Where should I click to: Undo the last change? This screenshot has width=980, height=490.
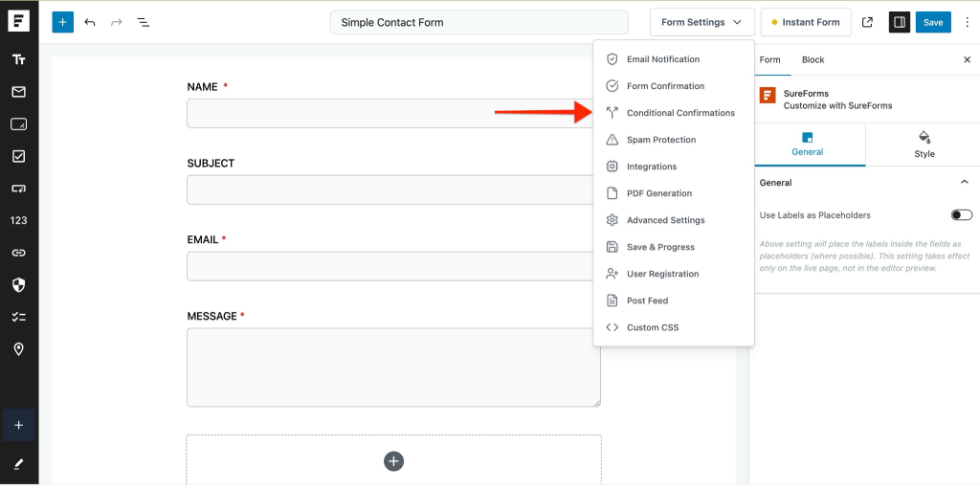[90, 22]
